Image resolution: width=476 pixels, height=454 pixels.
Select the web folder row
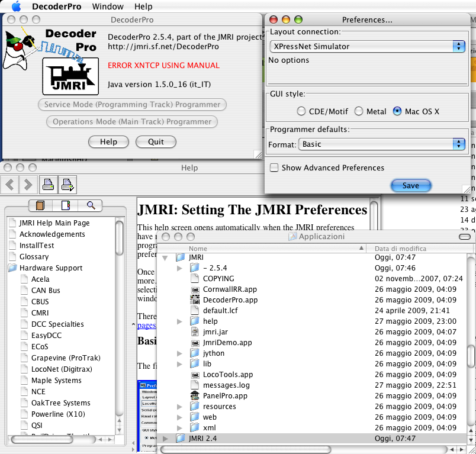coord(312,417)
